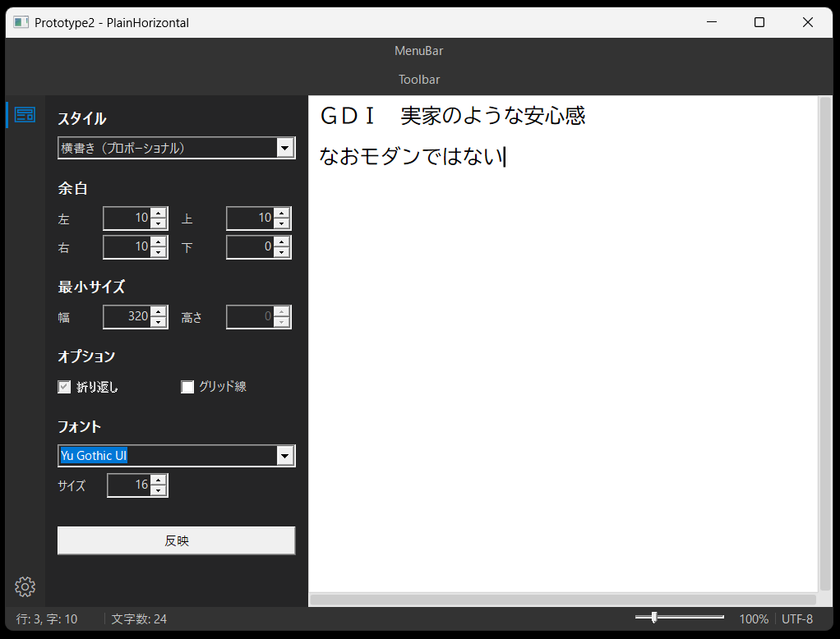Viewport: 840px width, 639px height.
Task: Decrease minimum 幅 with down arrow
Action: [x=159, y=322]
